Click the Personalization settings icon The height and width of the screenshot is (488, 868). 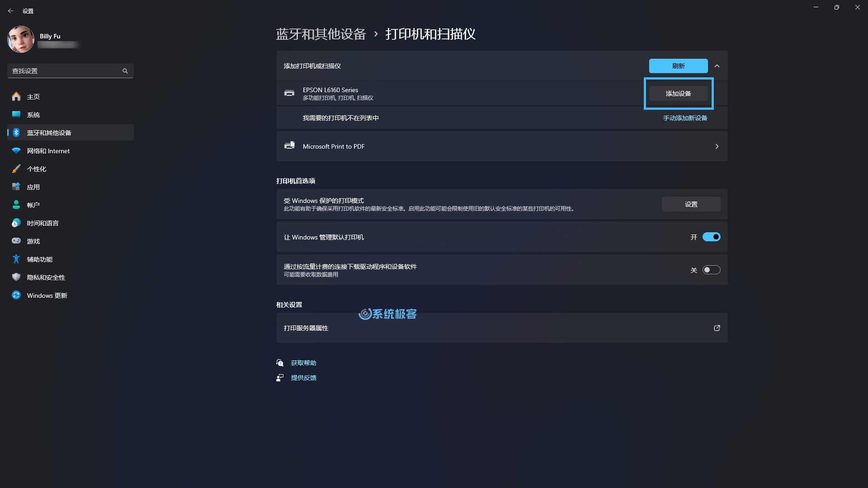[16, 169]
